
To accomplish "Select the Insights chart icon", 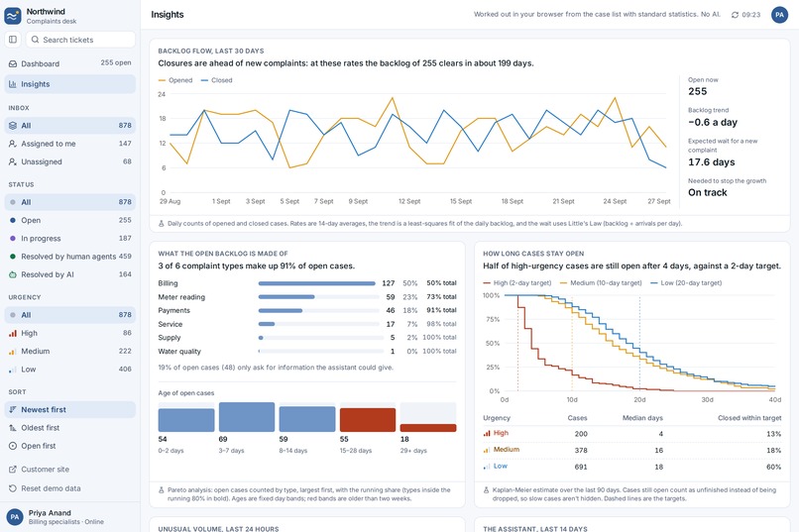I will 13,84.
